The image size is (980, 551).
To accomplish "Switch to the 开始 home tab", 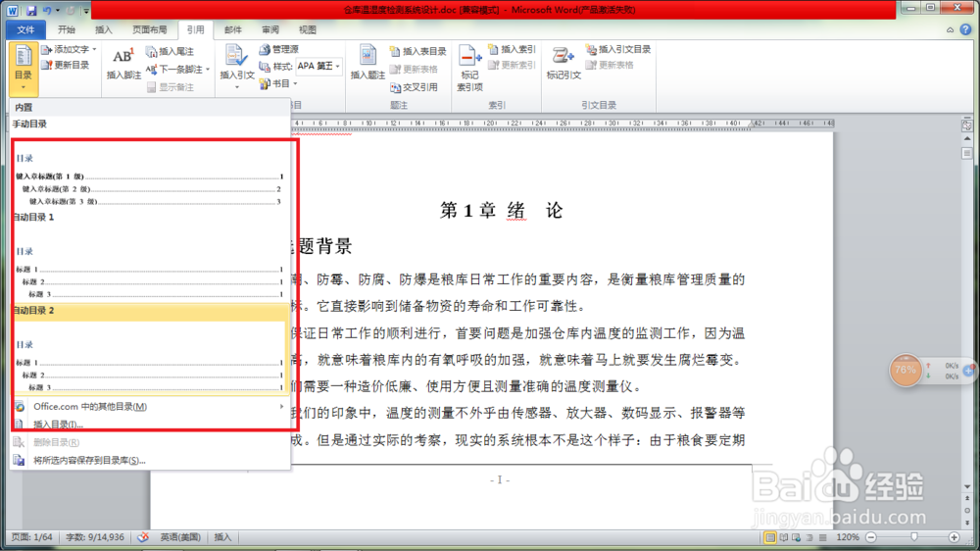I will pos(67,29).
